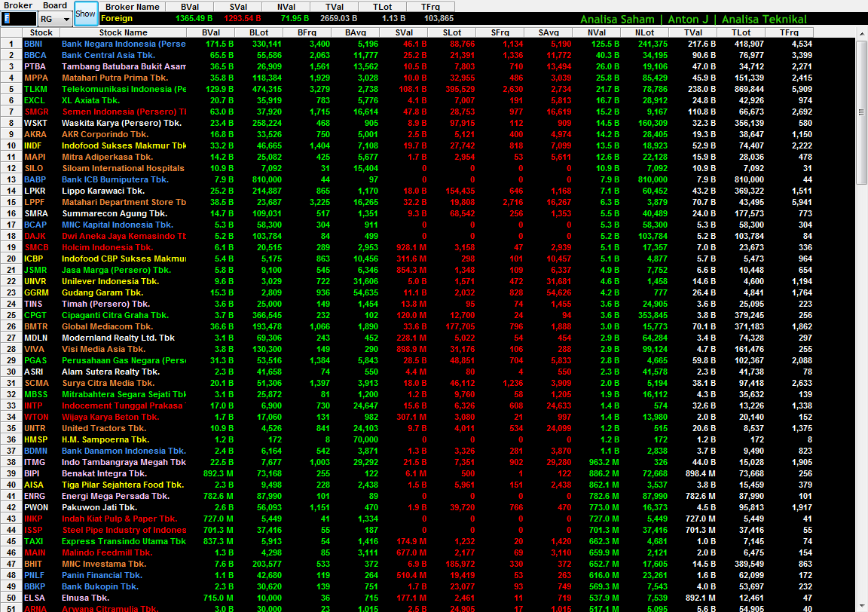Select TAXI stock code

[x=34, y=542]
